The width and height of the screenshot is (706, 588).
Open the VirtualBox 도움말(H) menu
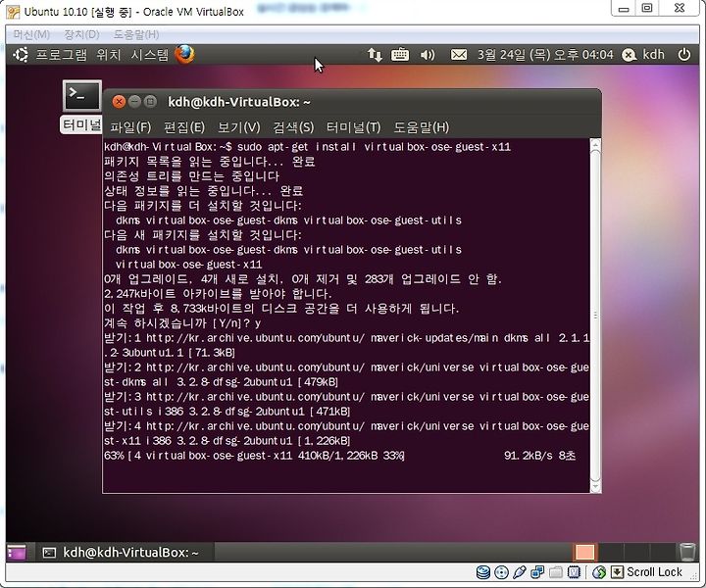(x=136, y=34)
